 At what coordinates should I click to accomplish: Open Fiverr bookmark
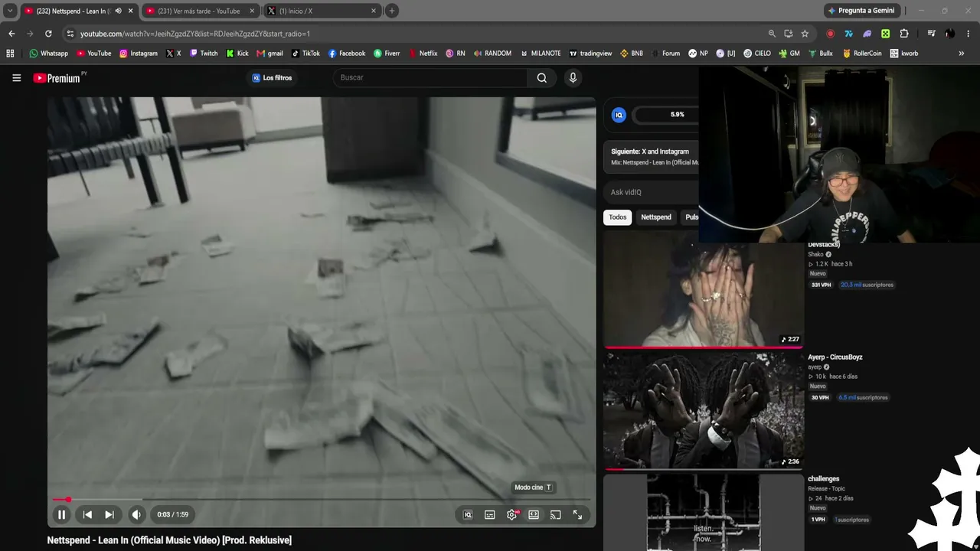pos(387,54)
